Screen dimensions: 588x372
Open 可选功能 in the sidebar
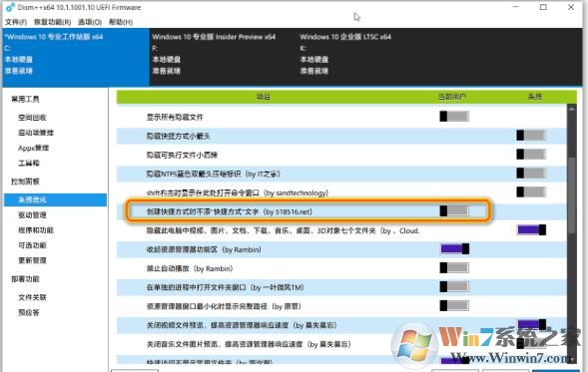pyautogui.click(x=32, y=245)
